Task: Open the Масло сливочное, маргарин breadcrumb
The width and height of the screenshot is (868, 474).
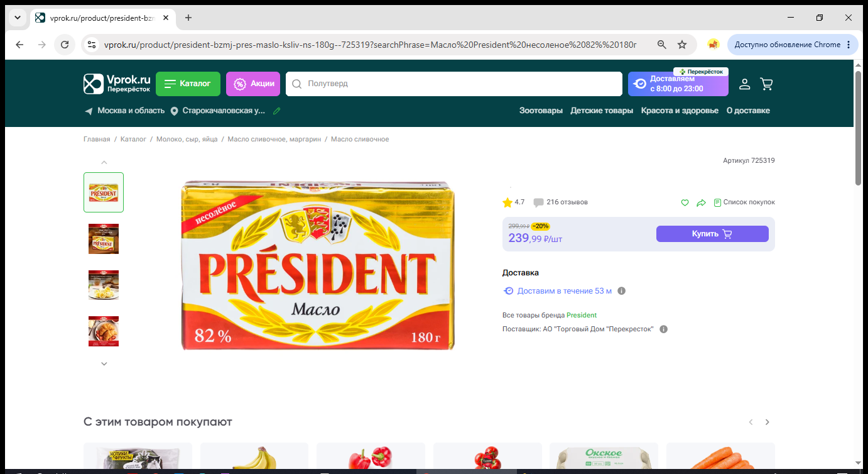Action: point(274,140)
